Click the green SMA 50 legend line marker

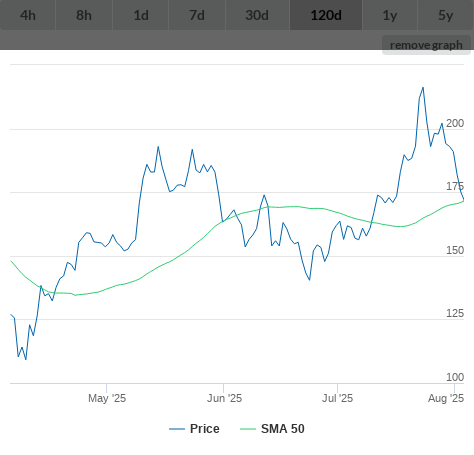(248, 429)
